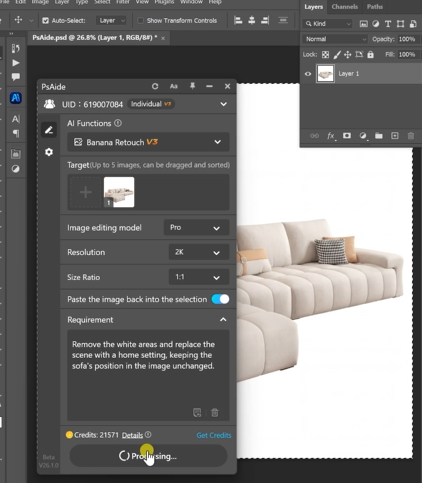422x483 pixels.
Task: Click the PsAide refresh icon
Action: click(x=155, y=86)
